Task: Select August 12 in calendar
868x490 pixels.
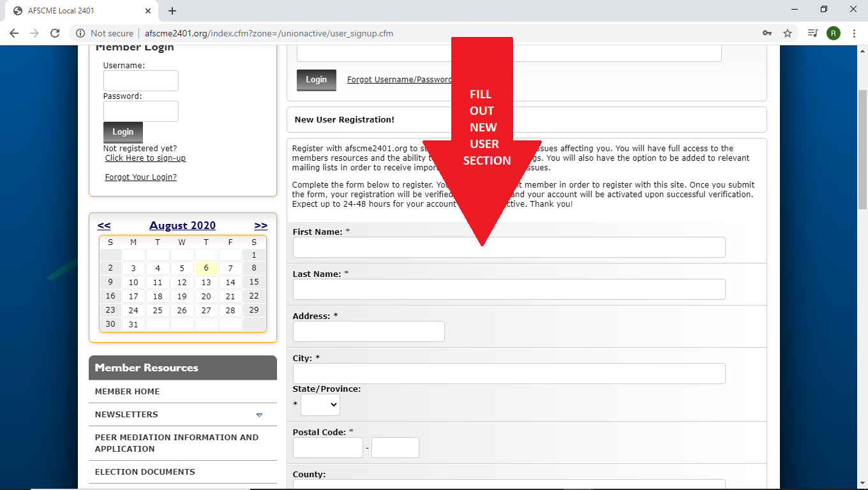Action: pos(182,282)
